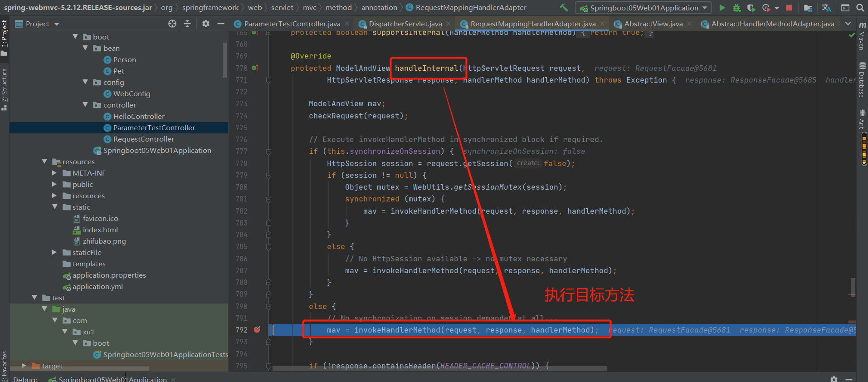Toggle code fold at line 781
The image size is (868, 382).
(x=268, y=199)
